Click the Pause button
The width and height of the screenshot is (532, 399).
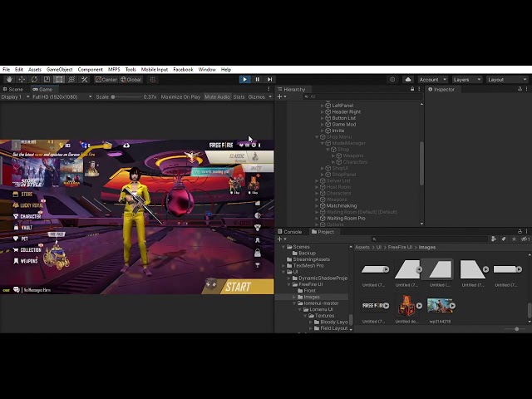pos(257,80)
